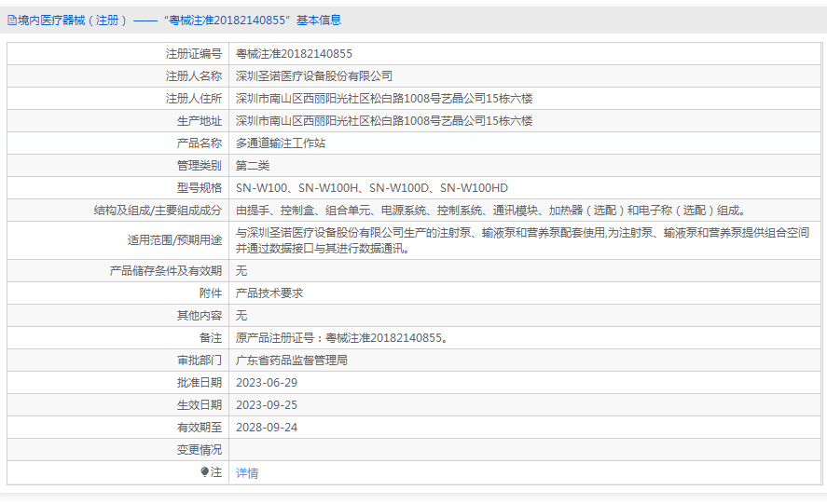Select effective date 2023-09-25
The image size is (827, 504).
coord(267,405)
